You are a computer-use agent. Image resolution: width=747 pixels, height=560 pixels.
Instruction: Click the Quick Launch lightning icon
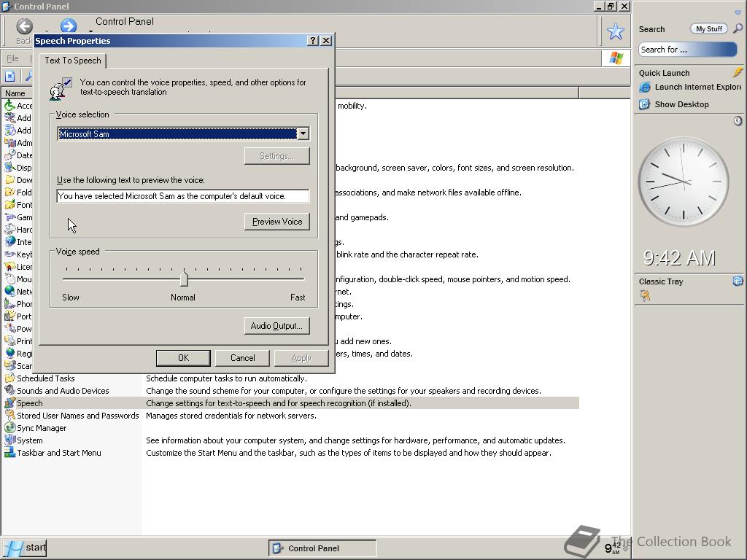point(738,72)
